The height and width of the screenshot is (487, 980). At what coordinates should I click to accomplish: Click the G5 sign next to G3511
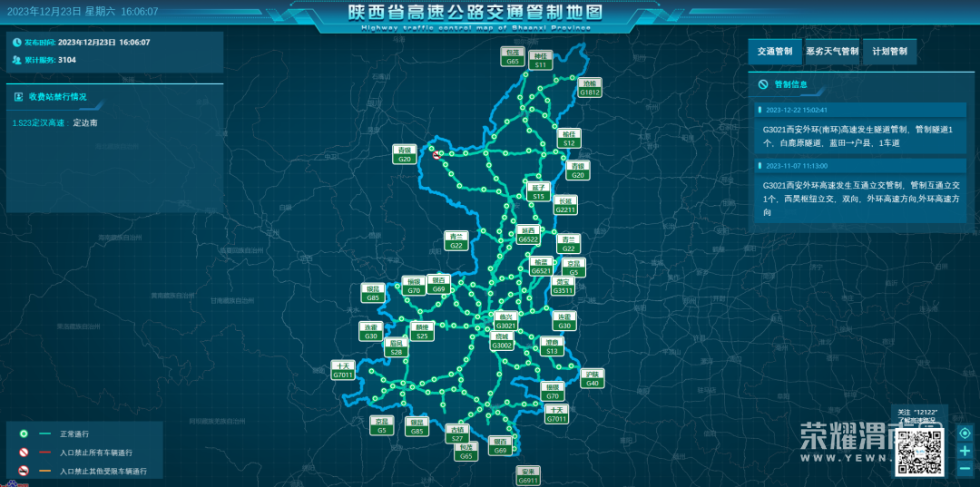[x=573, y=268]
